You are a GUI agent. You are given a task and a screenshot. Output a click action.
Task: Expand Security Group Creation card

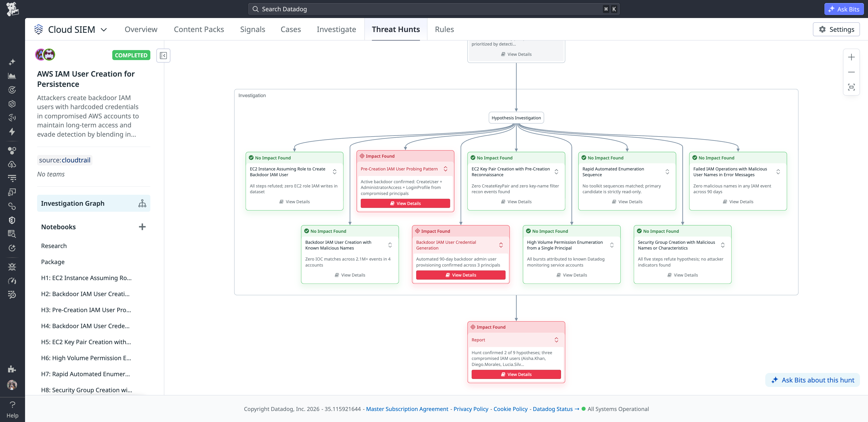point(723,245)
